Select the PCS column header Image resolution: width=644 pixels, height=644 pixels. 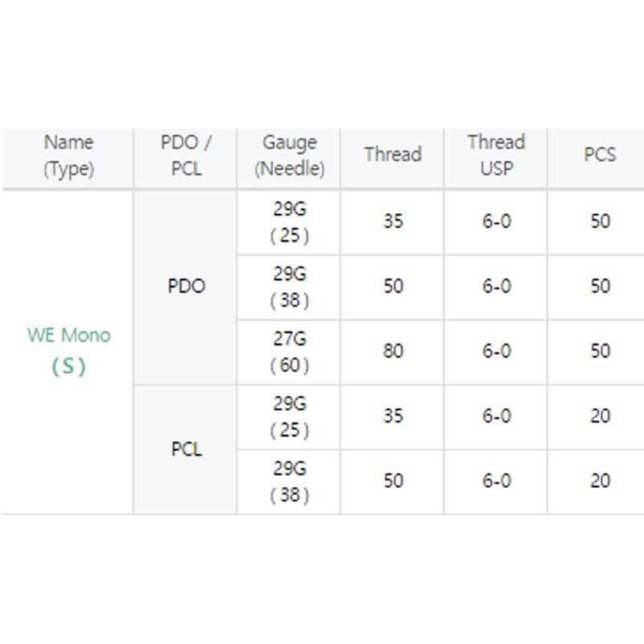(600, 155)
